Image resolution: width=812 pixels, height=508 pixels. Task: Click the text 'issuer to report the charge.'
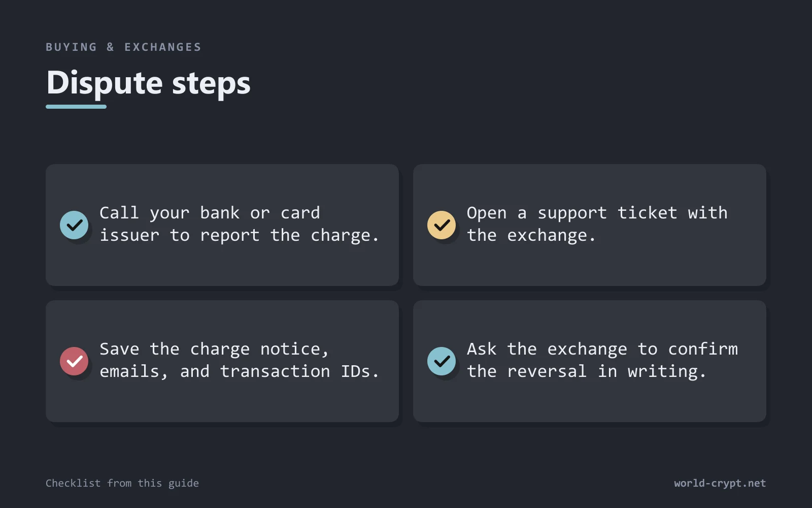[240, 236]
